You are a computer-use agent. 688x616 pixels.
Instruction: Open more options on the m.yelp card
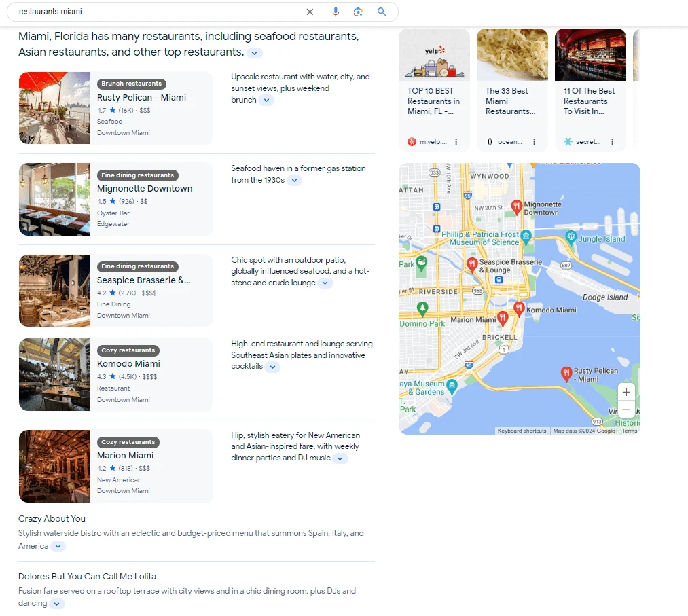click(456, 142)
